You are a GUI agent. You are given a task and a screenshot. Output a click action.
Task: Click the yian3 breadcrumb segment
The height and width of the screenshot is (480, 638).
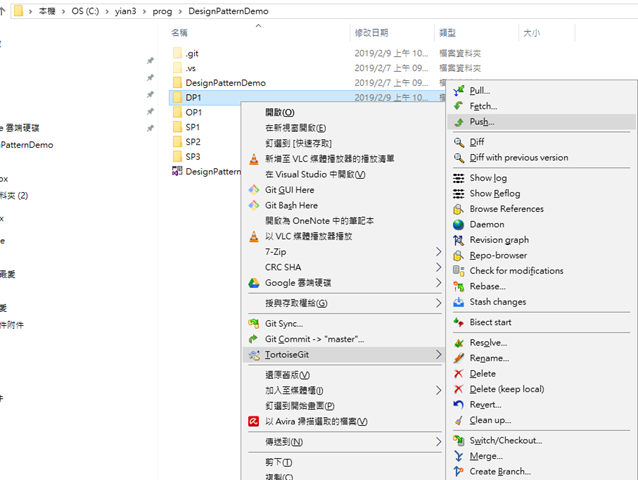pyautogui.click(x=125, y=11)
